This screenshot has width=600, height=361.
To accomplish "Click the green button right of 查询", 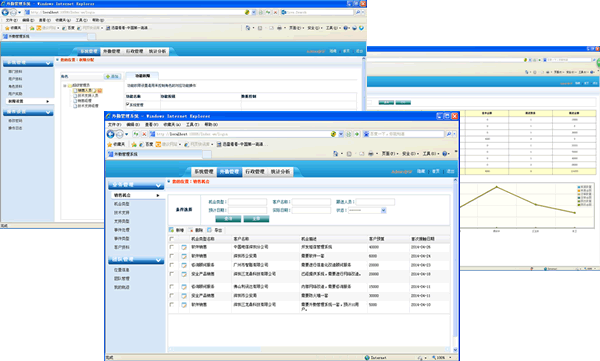I will coord(256,219).
